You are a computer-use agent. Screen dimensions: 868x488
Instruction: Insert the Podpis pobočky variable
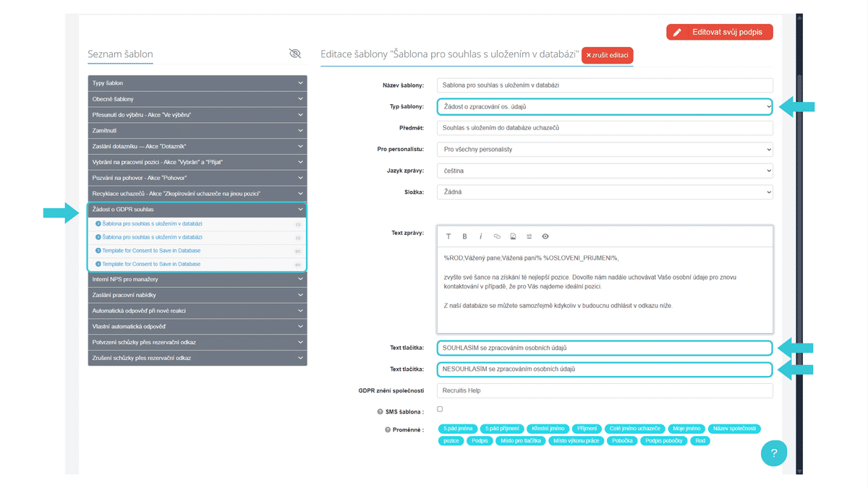click(x=664, y=440)
